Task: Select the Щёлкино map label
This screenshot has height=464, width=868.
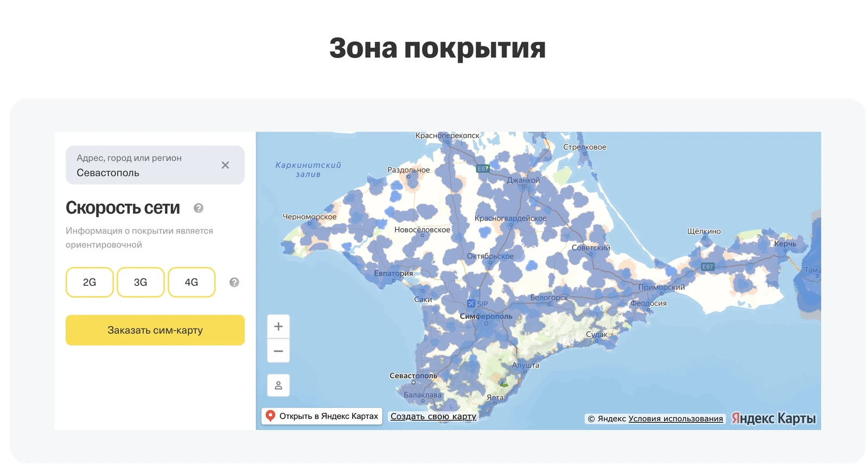Action: point(704,231)
